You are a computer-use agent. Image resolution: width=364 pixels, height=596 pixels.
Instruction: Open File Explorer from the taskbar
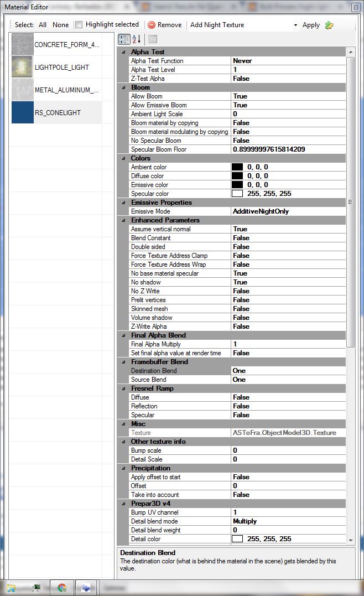coord(11,588)
